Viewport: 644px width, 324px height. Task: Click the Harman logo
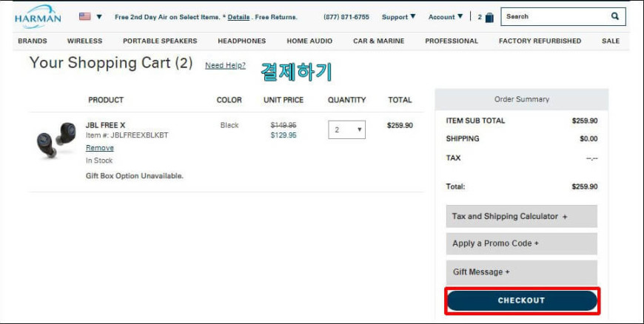point(38,17)
